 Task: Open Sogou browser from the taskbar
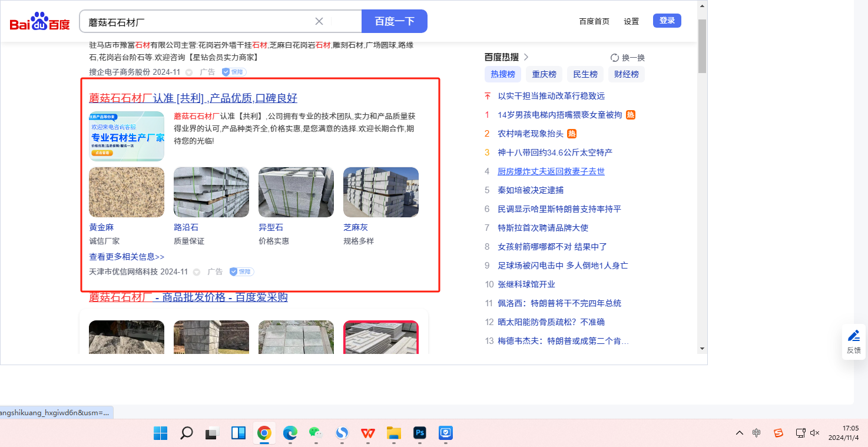click(x=342, y=433)
